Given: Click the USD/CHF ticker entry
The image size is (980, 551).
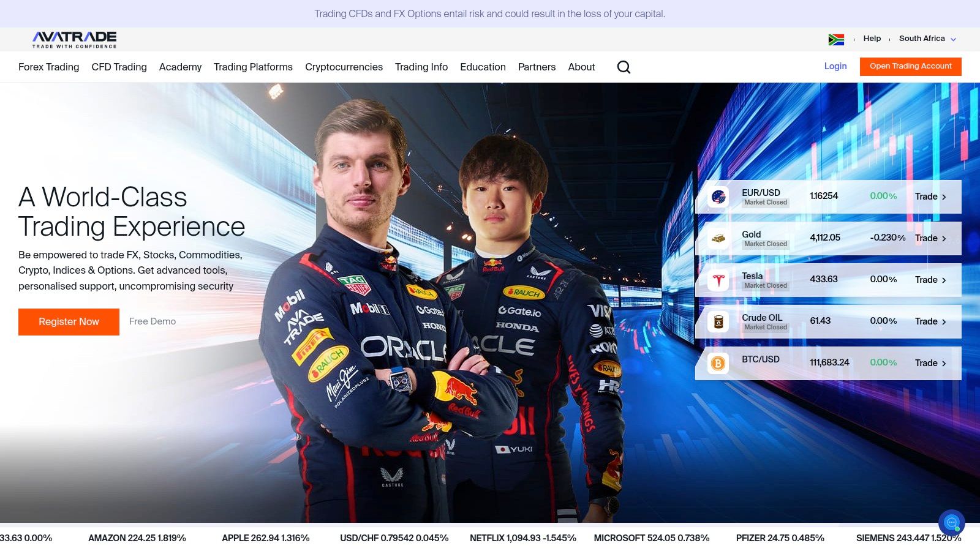Looking at the screenshot, I should coord(394,538).
